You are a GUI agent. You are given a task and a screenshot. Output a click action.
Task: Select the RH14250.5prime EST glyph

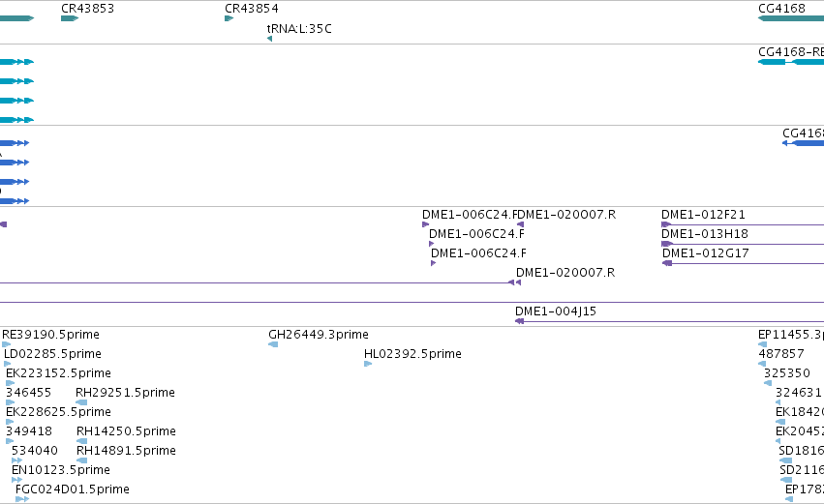coord(82,441)
